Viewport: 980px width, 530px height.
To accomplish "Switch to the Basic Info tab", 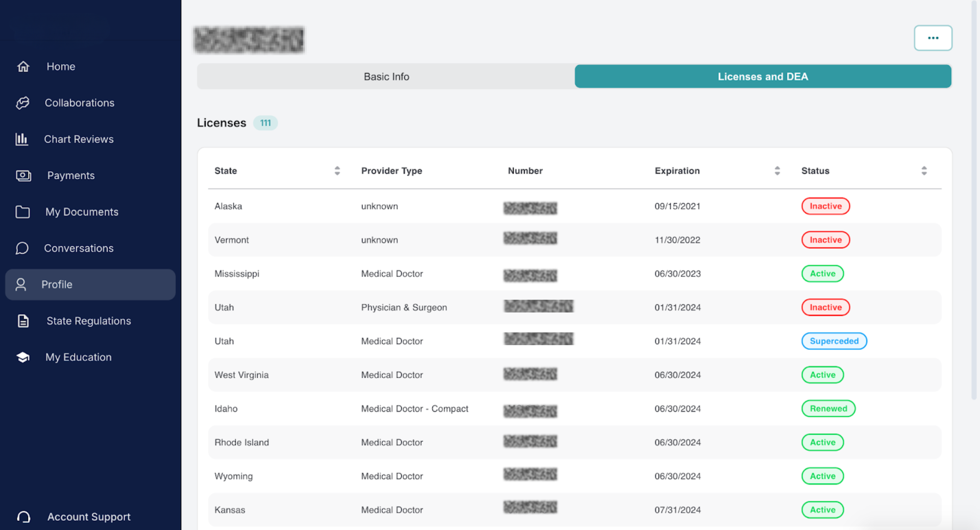I will coord(386,76).
